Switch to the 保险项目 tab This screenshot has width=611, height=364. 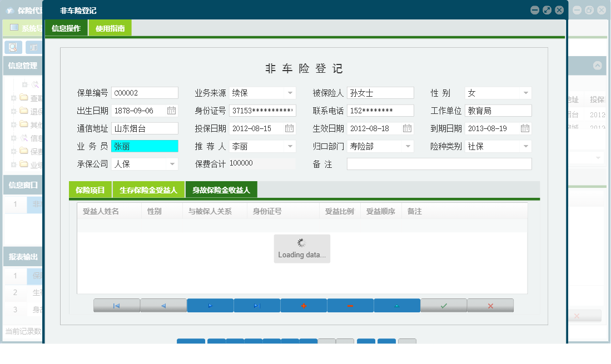[x=91, y=189]
